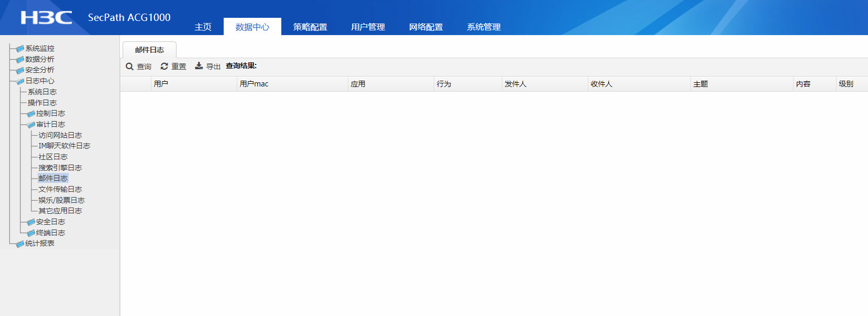Viewport: 868px width, 316px height.
Task: Click the 用户mac column header
Action: tap(292, 84)
